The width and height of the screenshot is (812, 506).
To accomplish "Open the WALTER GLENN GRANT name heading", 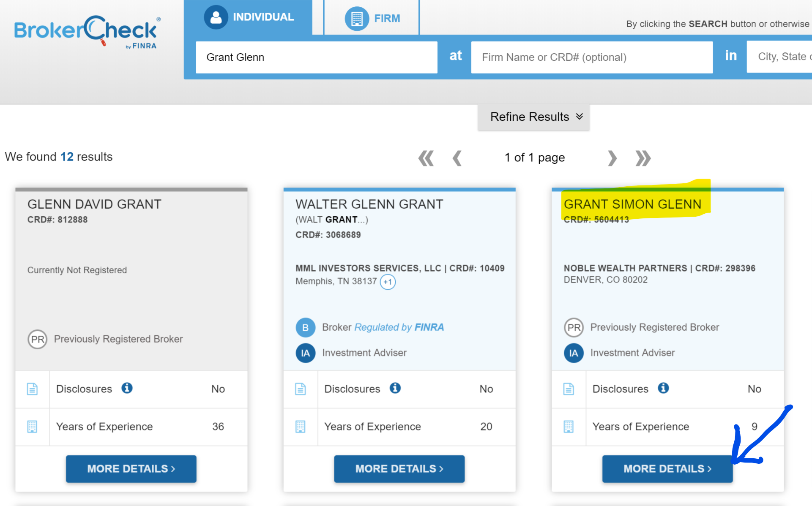I will (x=369, y=204).
